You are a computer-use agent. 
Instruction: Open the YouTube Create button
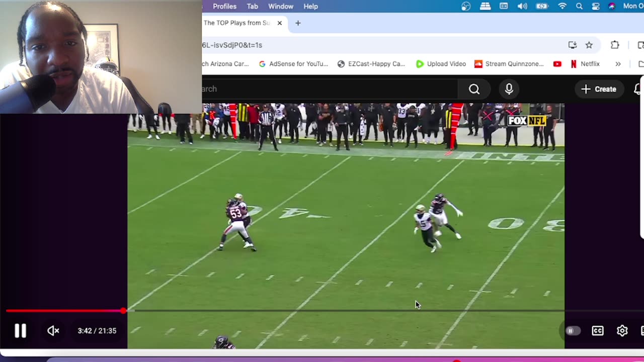click(x=598, y=89)
